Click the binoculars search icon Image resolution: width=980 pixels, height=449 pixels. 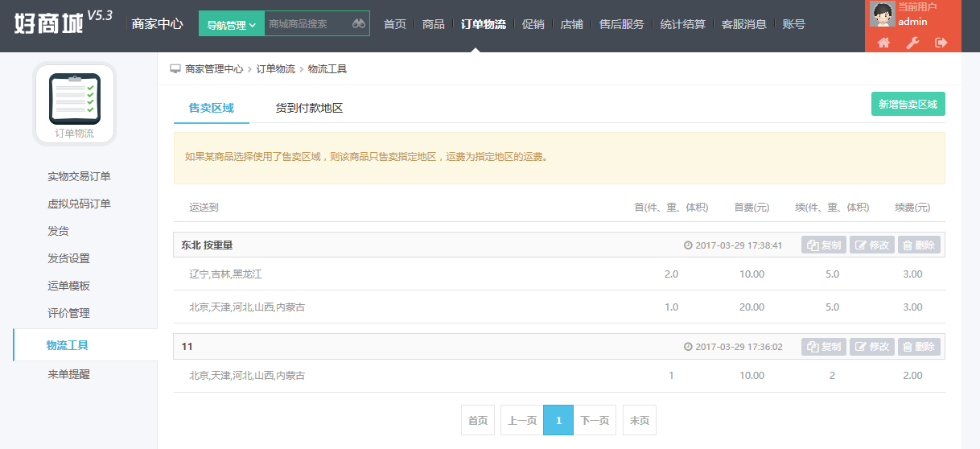[x=359, y=24]
